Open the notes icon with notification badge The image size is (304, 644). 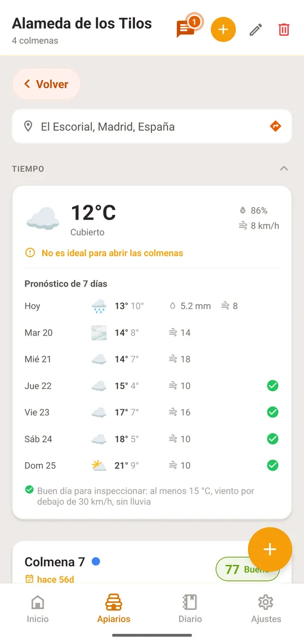[186, 29]
